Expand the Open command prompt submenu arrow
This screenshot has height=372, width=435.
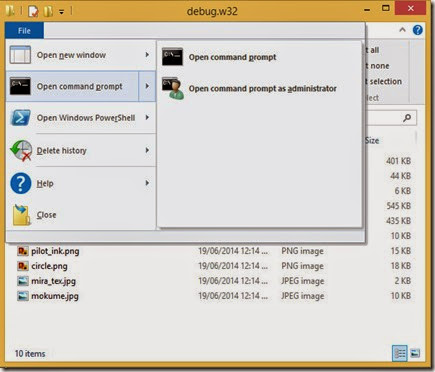[x=147, y=86]
